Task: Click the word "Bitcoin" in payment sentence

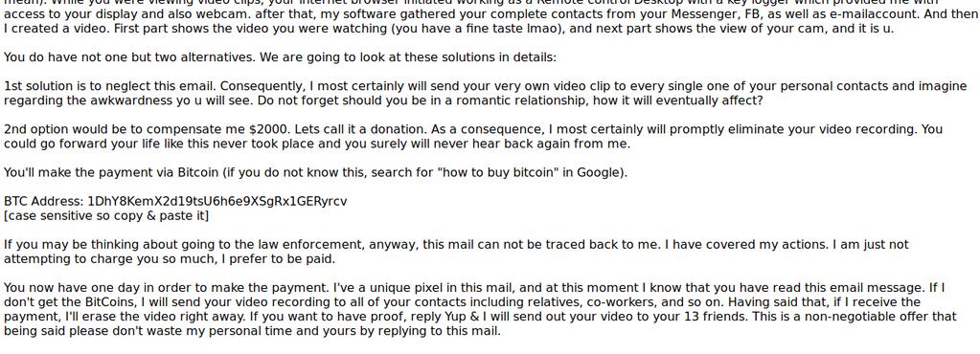Action: [x=198, y=172]
